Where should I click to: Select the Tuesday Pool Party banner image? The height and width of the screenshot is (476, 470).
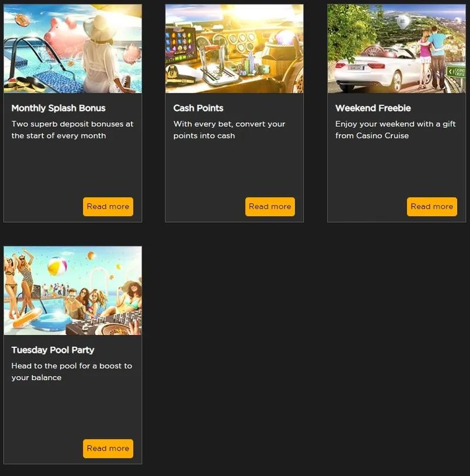click(x=72, y=290)
